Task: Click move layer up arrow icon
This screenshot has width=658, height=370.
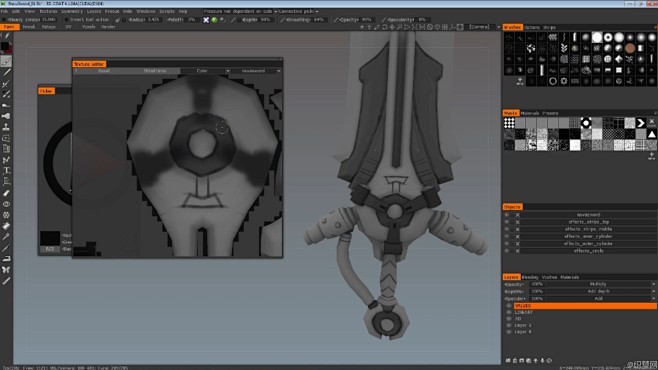Action: (x=535, y=360)
